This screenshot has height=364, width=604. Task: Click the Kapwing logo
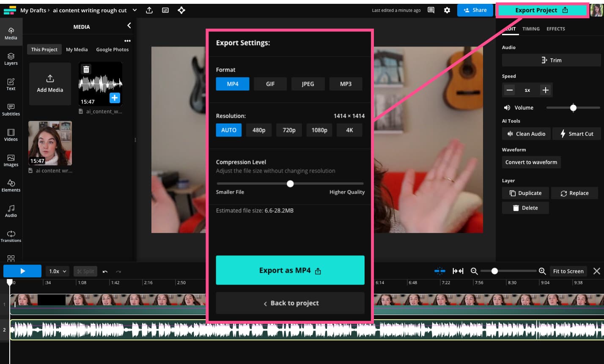coord(10,10)
